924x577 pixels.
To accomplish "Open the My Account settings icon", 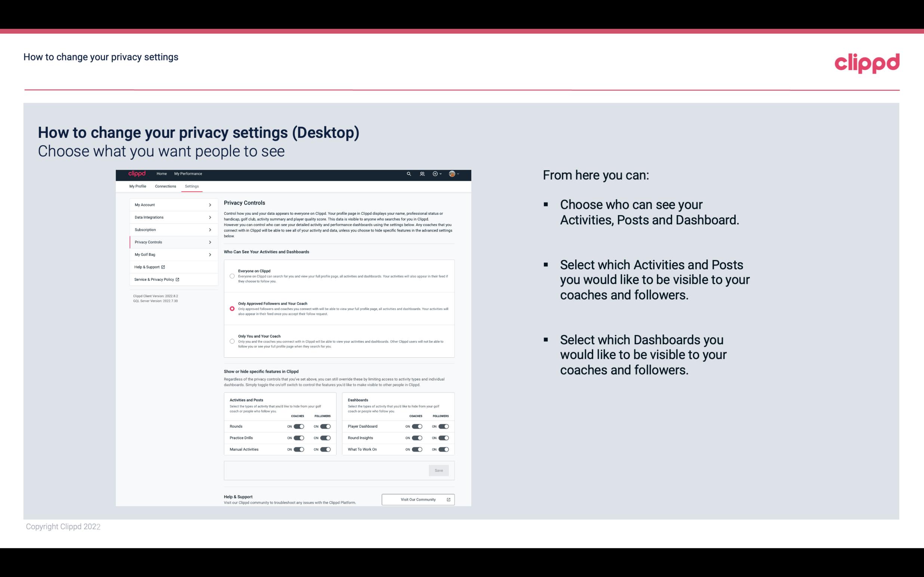I will pos(211,205).
